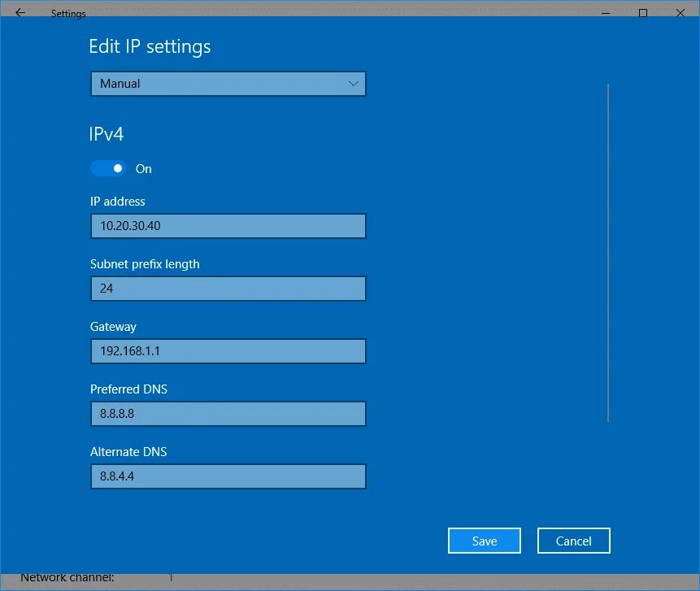Viewport: 700px width, 591px height.
Task: Click the Alternate DNS label
Action: (x=128, y=452)
